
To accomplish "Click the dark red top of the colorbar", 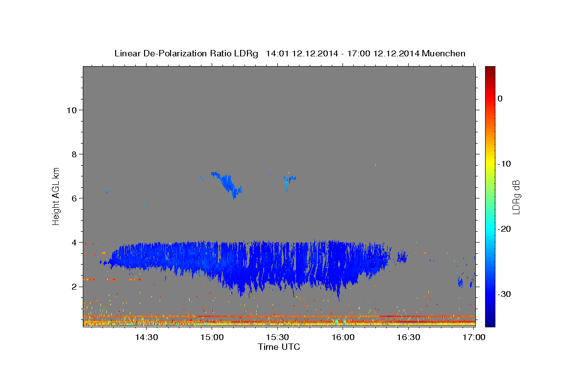I will 490,70.
